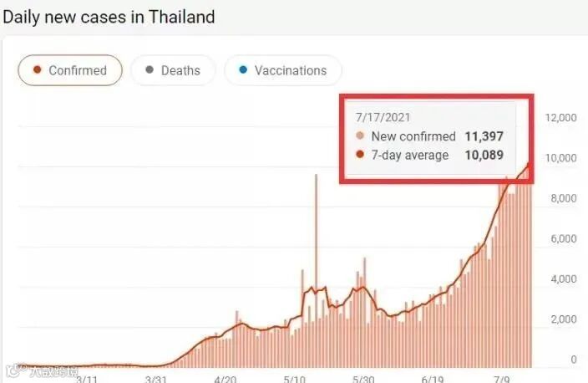Click the 7/9 date axis label
588x383 pixels.
pos(502,379)
